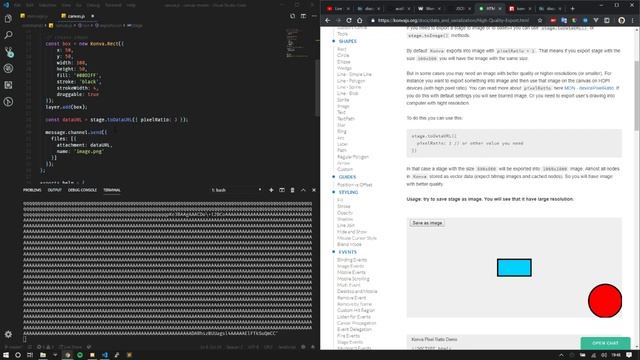Open Task View on the taskbar
Image resolution: width=640 pixels, height=360 pixels.
(x=30, y=355)
